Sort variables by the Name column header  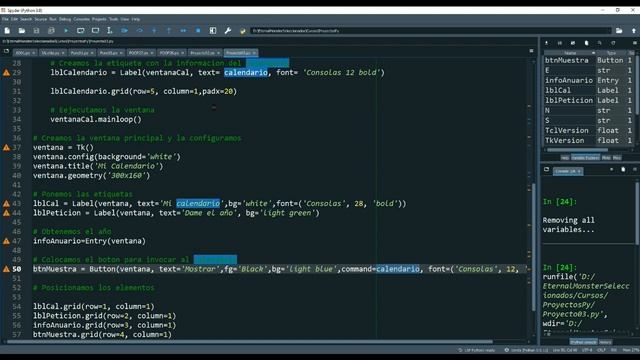570,53
